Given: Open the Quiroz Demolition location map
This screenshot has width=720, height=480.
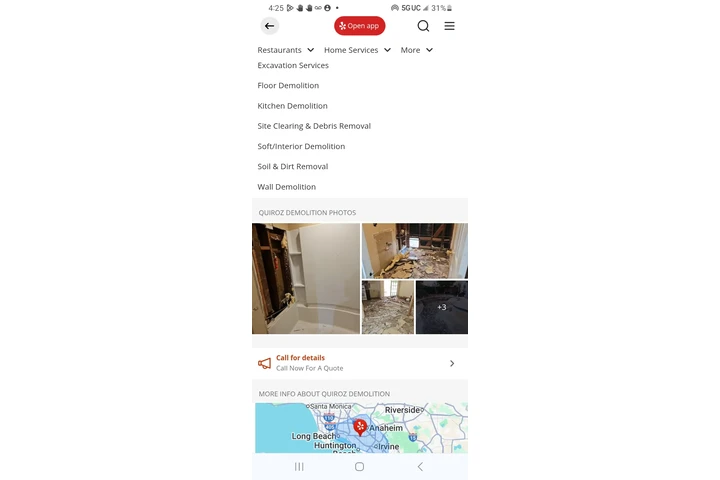Looking at the screenshot, I should (x=361, y=428).
